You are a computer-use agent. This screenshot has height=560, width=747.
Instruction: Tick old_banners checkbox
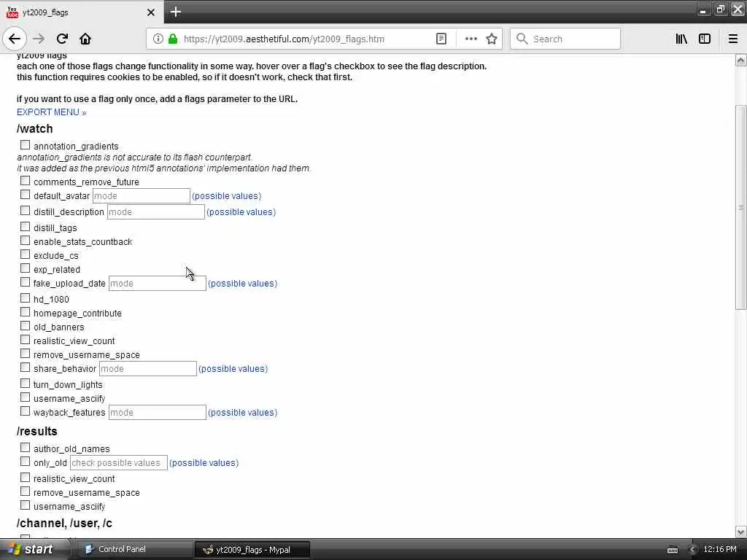tap(26, 326)
